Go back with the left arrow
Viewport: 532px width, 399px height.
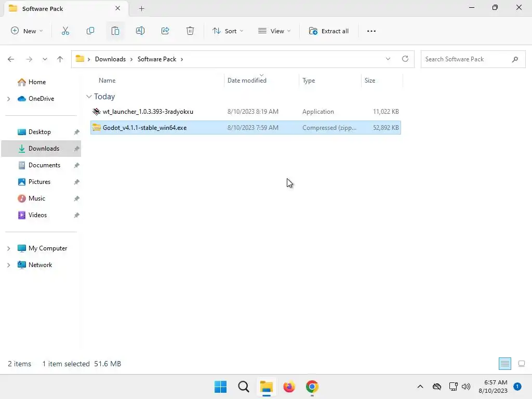11,59
